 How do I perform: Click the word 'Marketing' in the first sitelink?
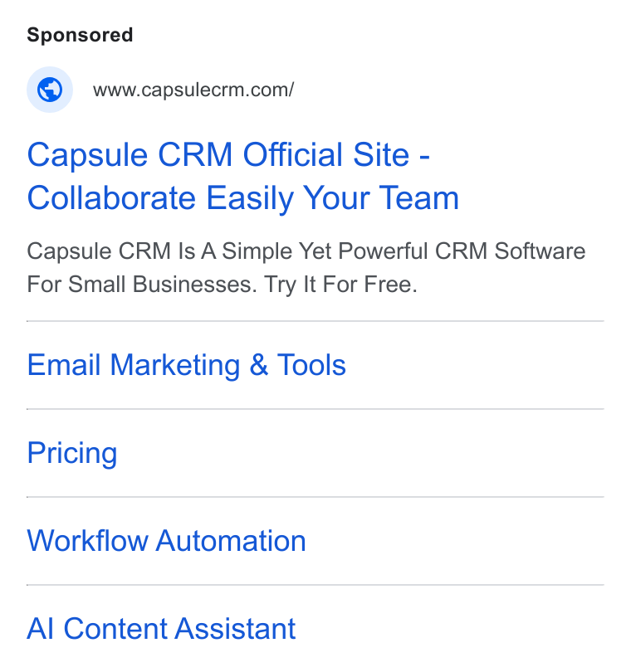click(x=175, y=365)
